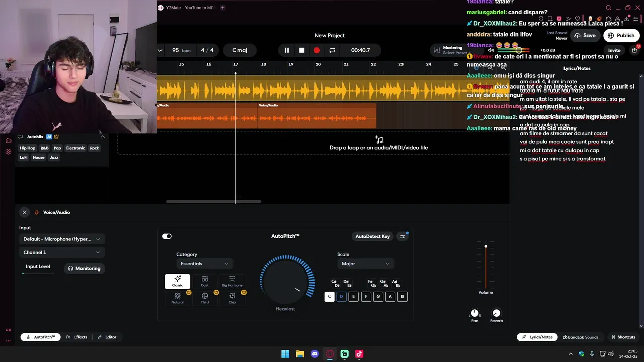The width and height of the screenshot is (644, 362).
Task: Select the Big Harmony effect
Action: (232, 281)
